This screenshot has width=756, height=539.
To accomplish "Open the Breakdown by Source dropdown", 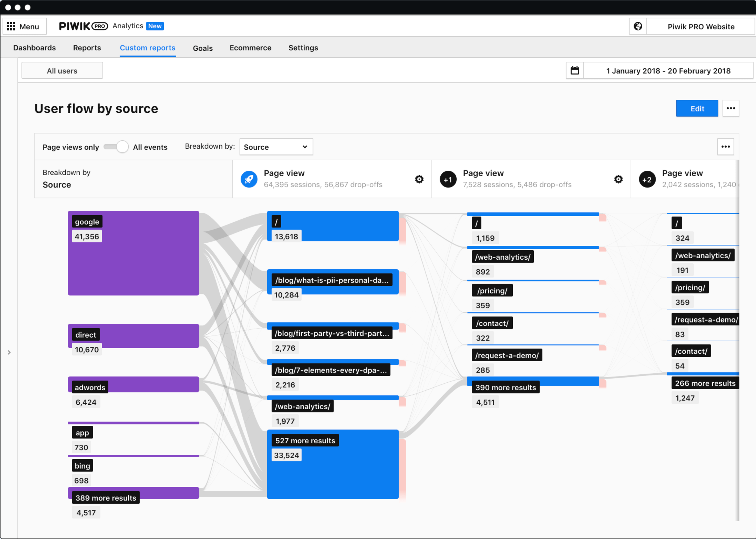I will pyautogui.click(x=275, y=147).
